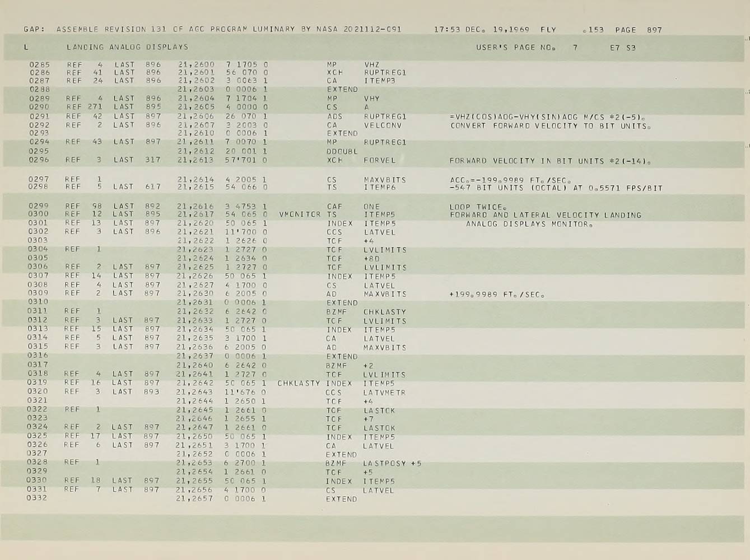Click operand 'CHKLASTY' on line 0311
The image size is (750, 560).
coord(384,312)
